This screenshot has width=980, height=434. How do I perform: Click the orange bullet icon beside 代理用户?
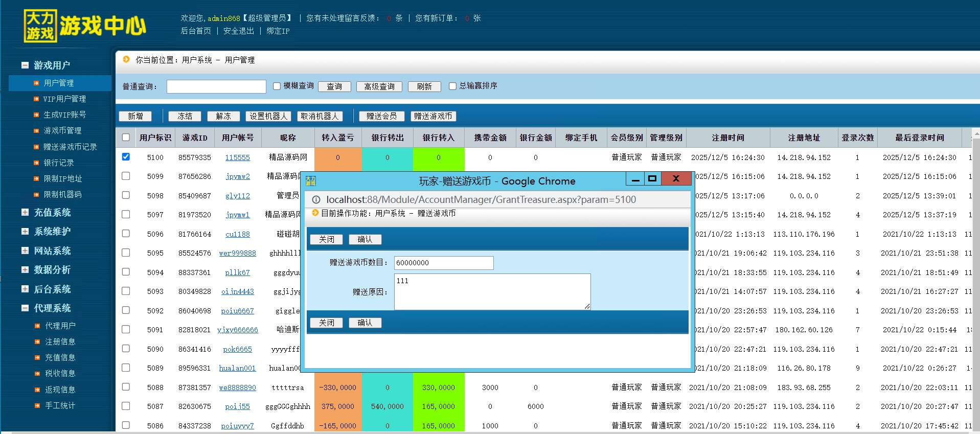click(37, 326)
